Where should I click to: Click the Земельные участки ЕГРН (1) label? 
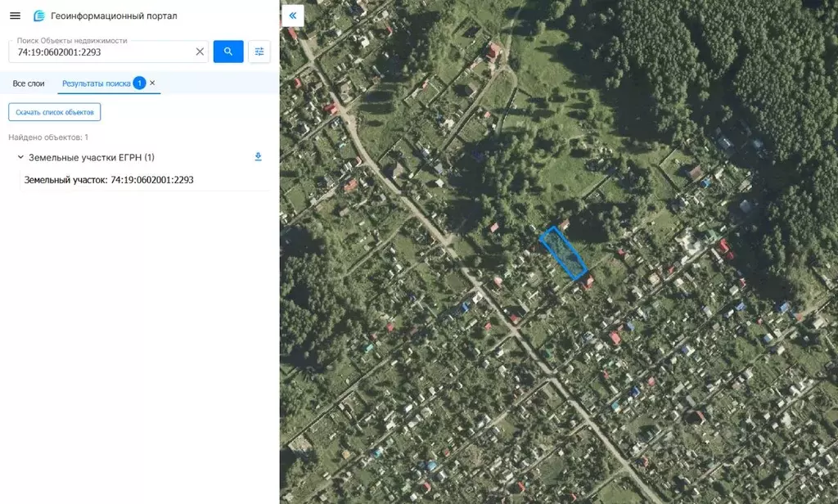pyautogui.click(x=92, y=157)
